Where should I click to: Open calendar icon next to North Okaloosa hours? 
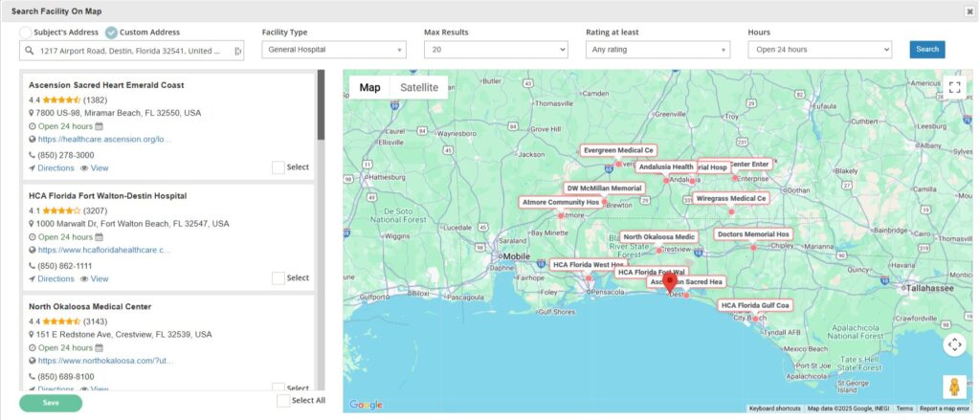pyautogui.click(x=99, y=347)
